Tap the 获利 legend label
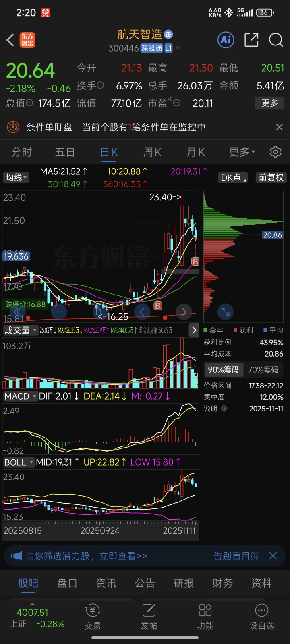Viewport: 290px width, 644px height. point(243,330)
